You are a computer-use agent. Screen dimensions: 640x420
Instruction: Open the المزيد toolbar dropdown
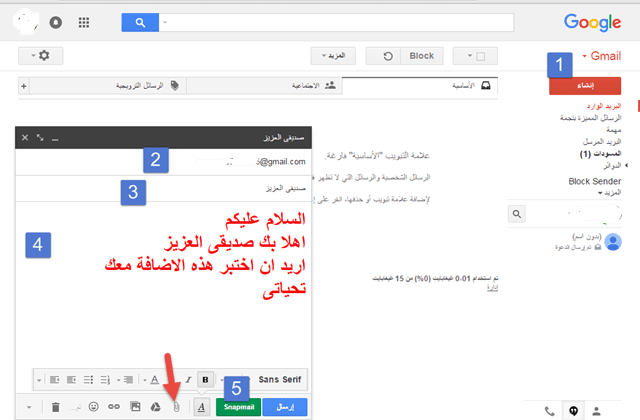click(x=333, y=56)
